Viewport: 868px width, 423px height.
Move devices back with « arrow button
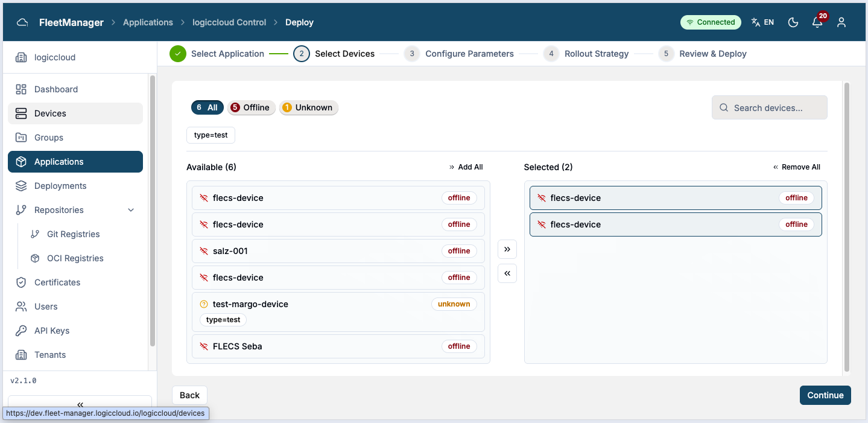[507, 273]
